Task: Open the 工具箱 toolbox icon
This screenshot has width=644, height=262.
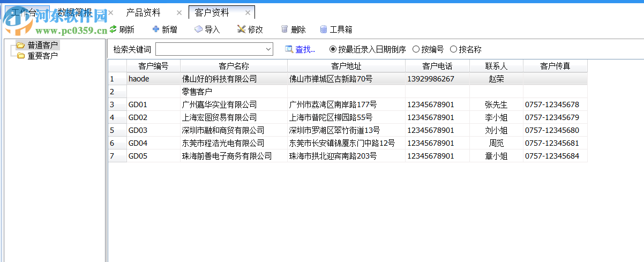Action: [x=324, y=29]
